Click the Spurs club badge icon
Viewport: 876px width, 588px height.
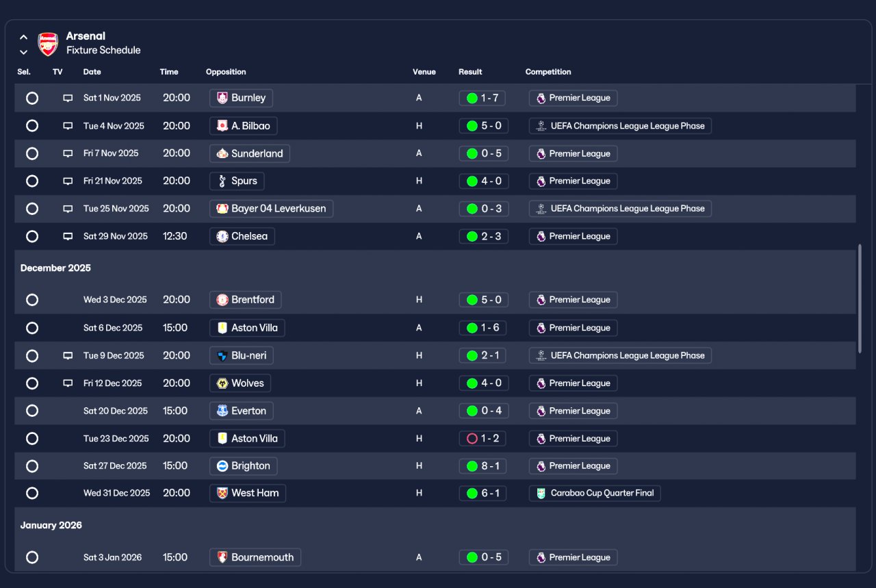click(x=222, y=181)
